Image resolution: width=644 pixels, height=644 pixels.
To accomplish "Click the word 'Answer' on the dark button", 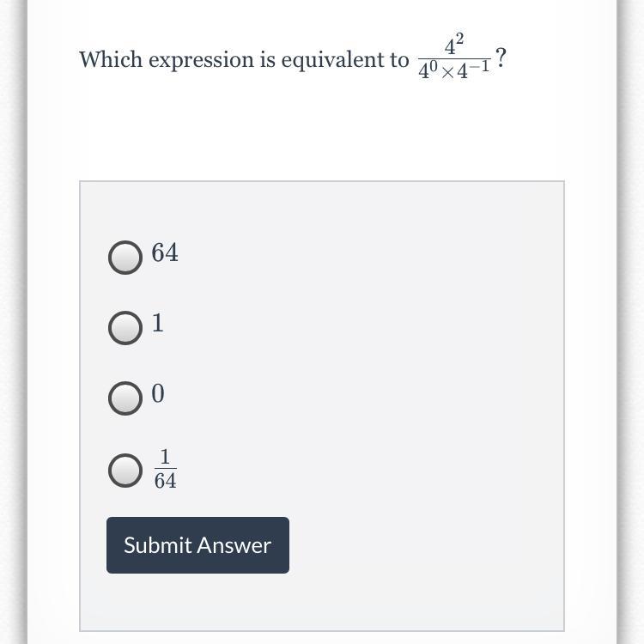I will 235,545.
